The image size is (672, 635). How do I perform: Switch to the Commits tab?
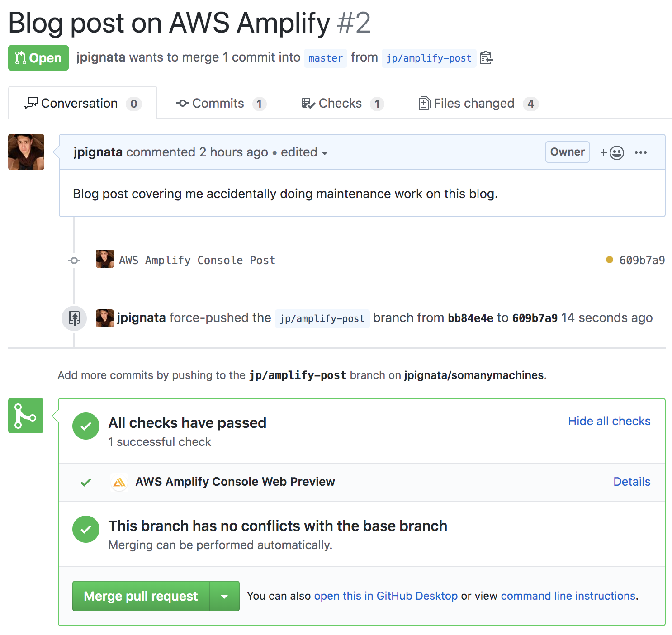(x=221, y=104)
